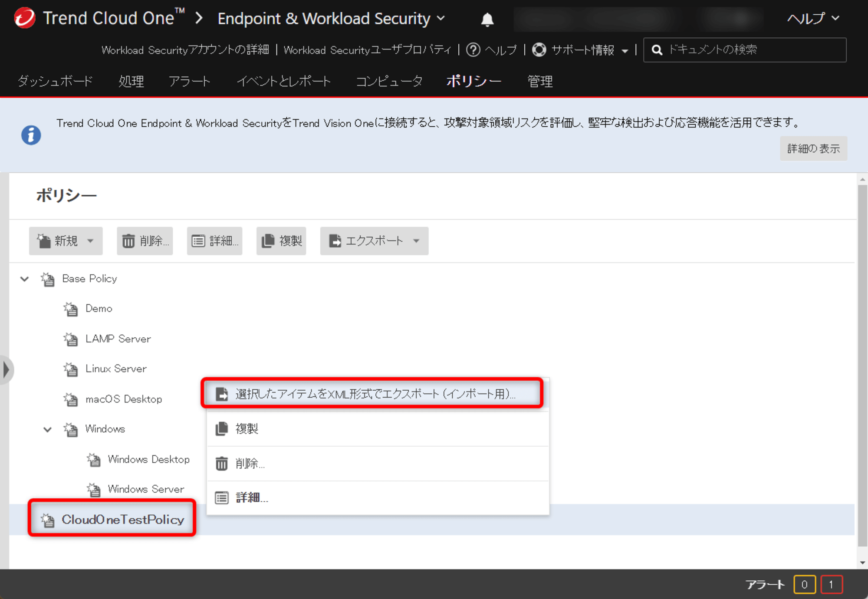The width and height of the screenshot is (868, 599).
Task: Click the Windows Desktop policy icon
Action: 93,460
